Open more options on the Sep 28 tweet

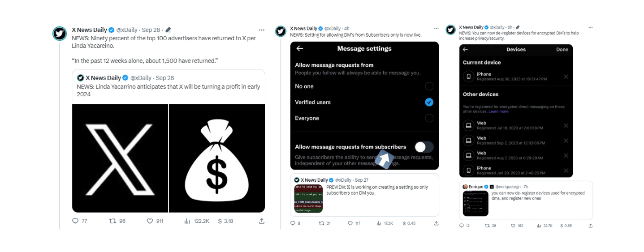261,30
